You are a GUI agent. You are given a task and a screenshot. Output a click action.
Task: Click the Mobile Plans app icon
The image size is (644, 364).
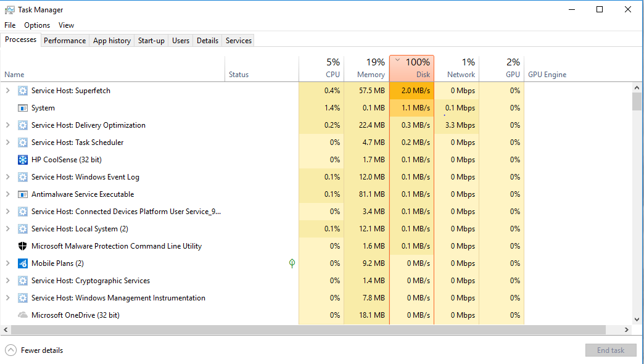coord(23,263)
